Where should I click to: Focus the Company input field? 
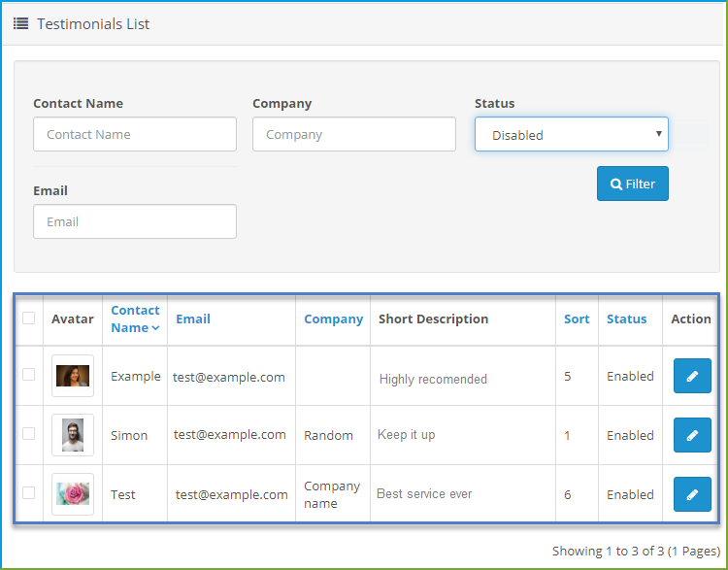click(x=354, y=134)
